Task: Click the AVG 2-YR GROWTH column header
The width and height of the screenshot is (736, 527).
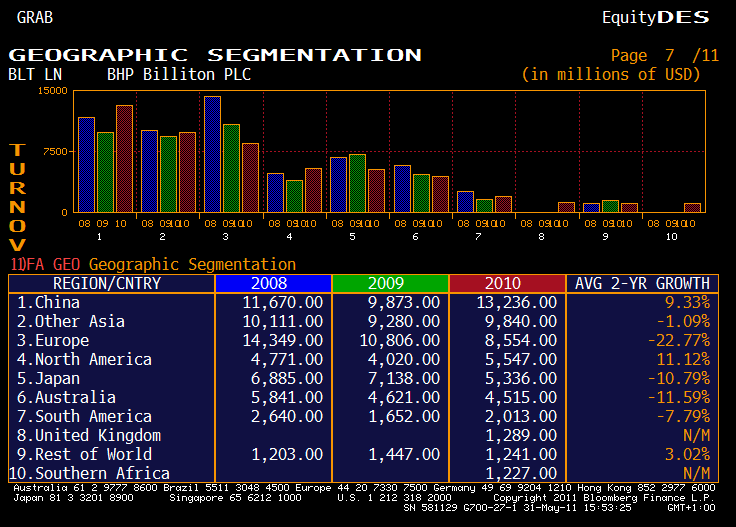Action: (x=643, y=283)
